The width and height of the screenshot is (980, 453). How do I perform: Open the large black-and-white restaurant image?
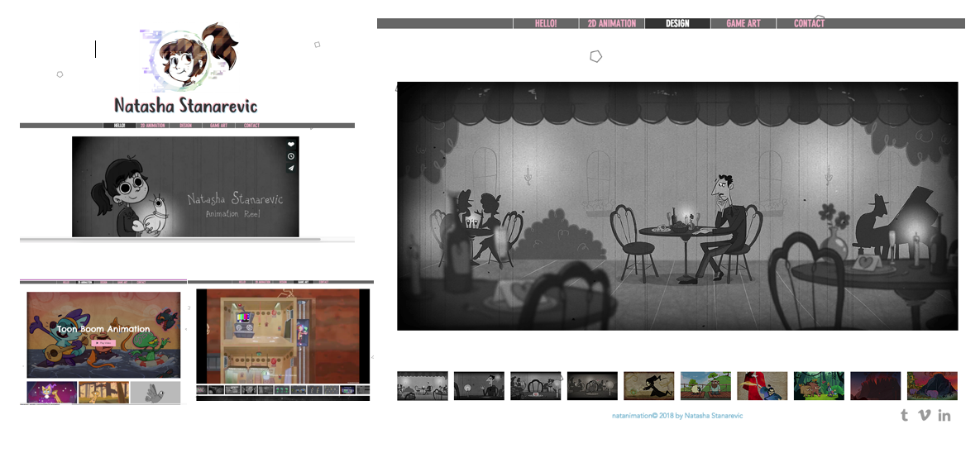677,206
